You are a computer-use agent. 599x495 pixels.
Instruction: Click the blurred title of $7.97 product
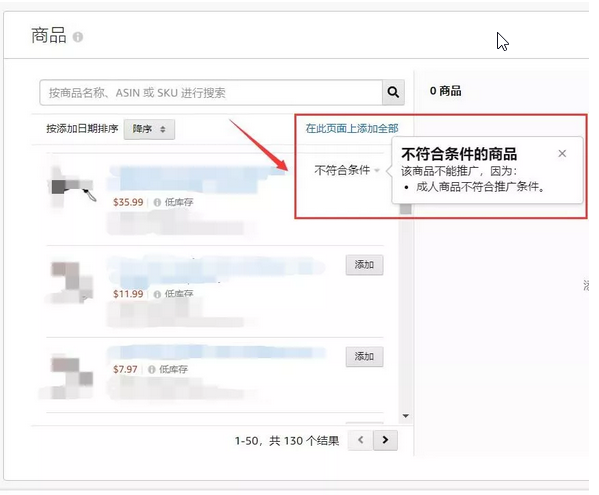click(x=216, y=352)
